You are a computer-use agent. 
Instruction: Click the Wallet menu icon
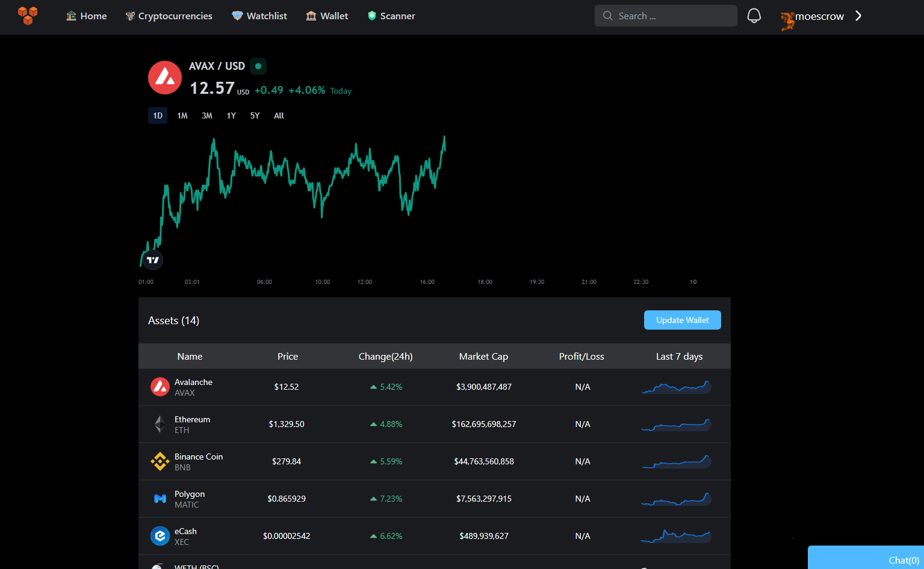pyautogui.click(x=311, y=16)
